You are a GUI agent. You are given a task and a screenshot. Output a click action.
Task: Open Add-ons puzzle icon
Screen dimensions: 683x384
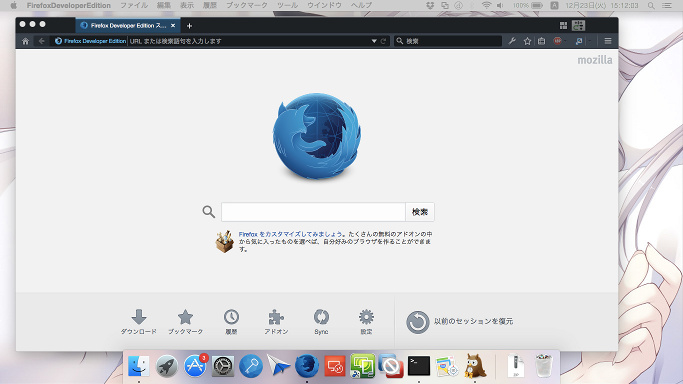click(x=276, y=322)
